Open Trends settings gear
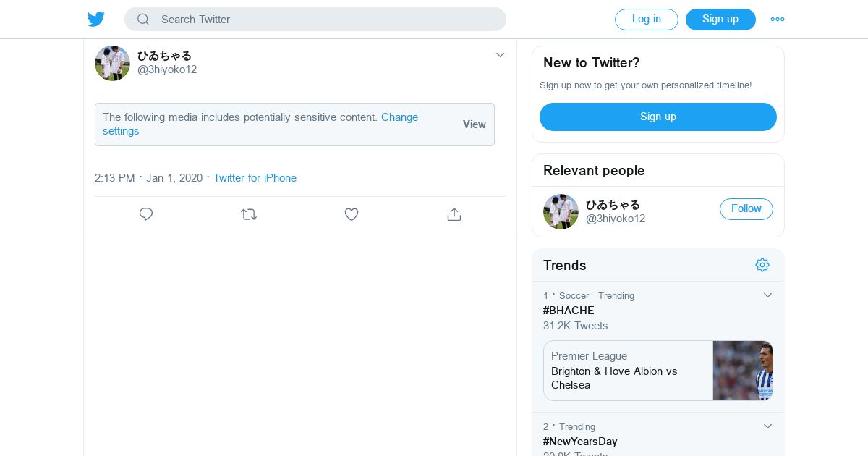This screenshot has height=456, width=868. tap(762, 265)
